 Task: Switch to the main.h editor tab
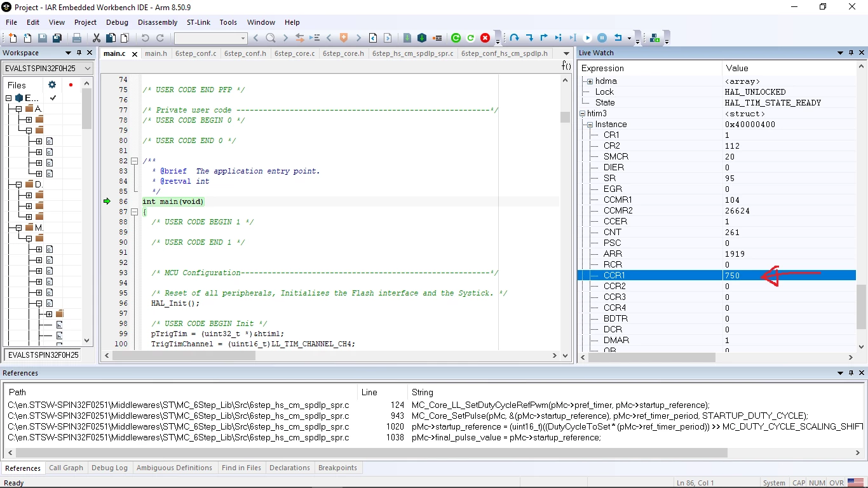tap(156, 53)
